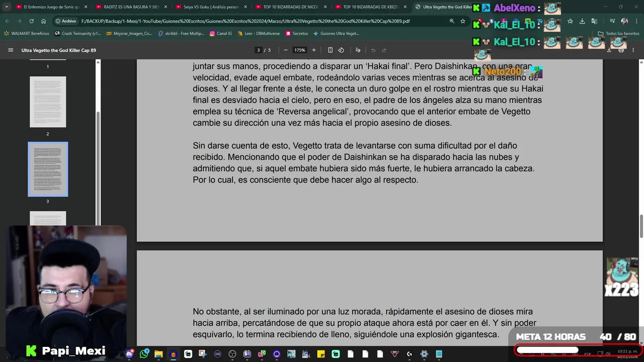The height and width of the screenshot is (362, 644).
Task: Open Chrome three-dot menu
Action: [636, 21]
